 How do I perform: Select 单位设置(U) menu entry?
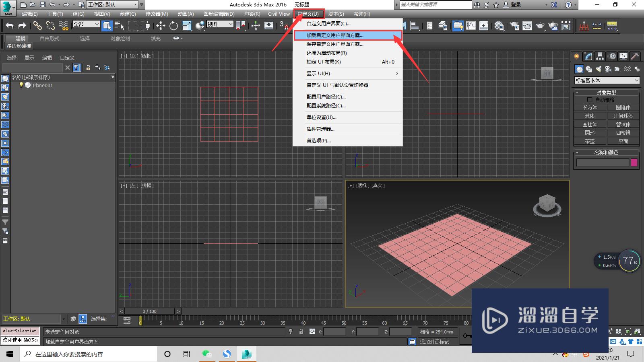pyautogui.click(x=348, y=117)
